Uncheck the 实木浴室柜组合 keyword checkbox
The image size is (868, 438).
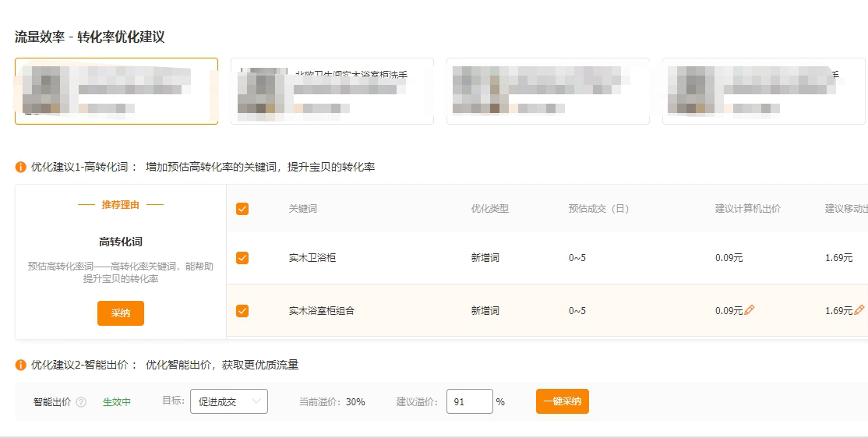[x=242, y=311]
